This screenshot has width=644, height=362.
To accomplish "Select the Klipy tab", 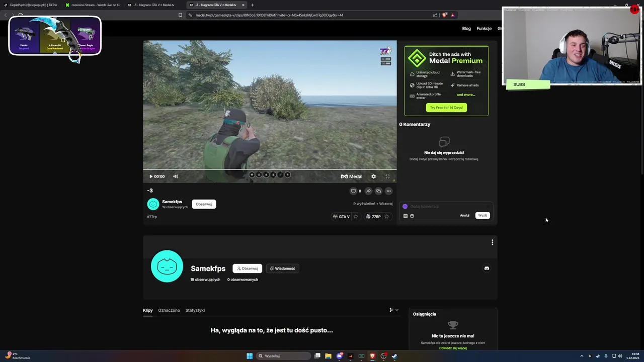I will click(148, 310).
